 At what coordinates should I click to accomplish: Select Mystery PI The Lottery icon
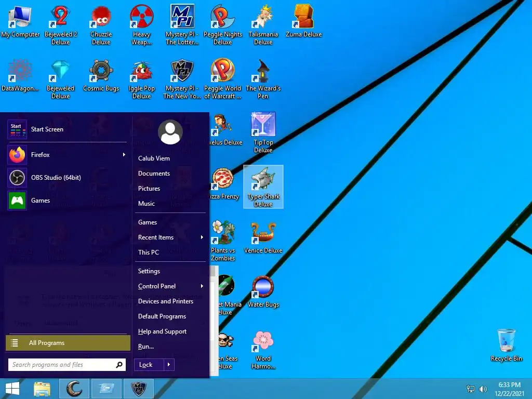point(182,25)
